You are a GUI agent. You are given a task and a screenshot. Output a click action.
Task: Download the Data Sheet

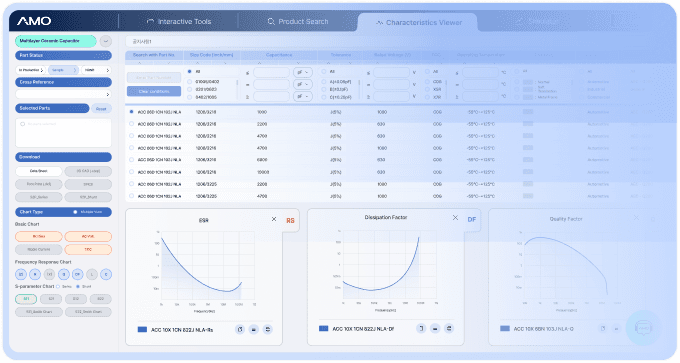pos(39,171)
